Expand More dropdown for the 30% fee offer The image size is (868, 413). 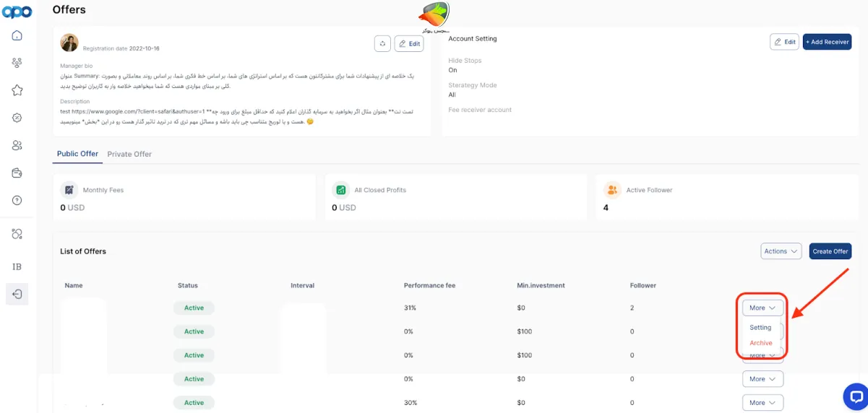click(762, 402)
